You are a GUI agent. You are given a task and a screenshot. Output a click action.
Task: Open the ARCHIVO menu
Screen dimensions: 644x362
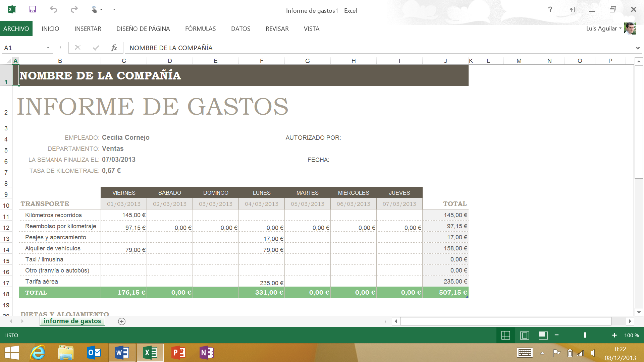[x=16, y=29]
